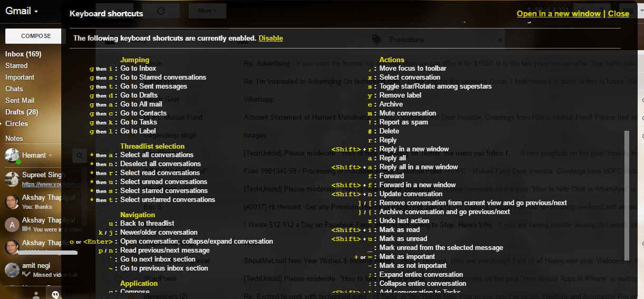
Task: Switch to the Contacts person icon
Action: pos(36,295)
